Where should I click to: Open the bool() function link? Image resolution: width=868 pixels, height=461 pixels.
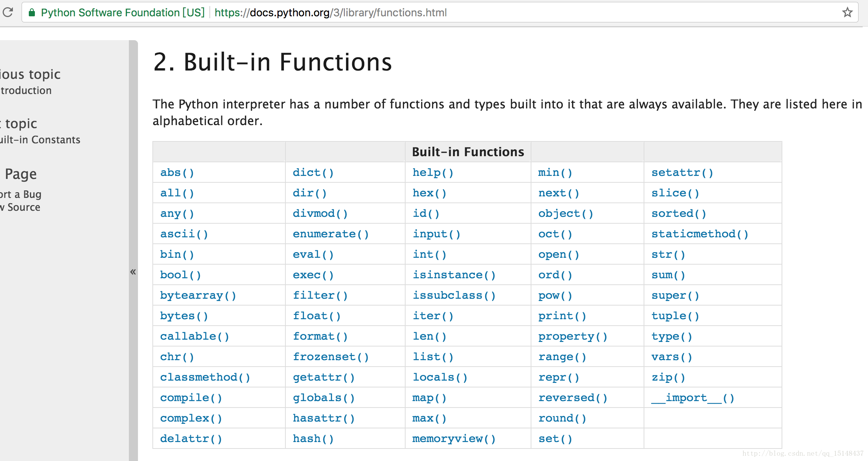pos(180,275)
